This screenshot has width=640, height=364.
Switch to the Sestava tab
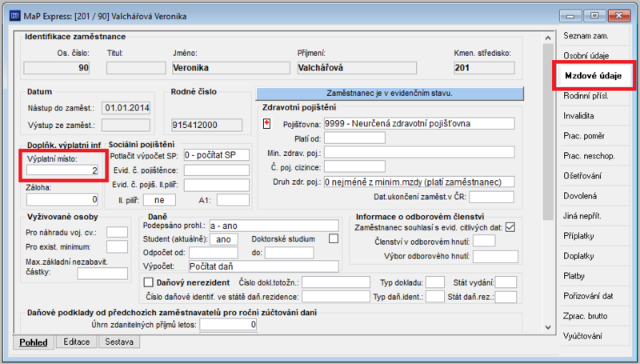(x=118, y=342)
